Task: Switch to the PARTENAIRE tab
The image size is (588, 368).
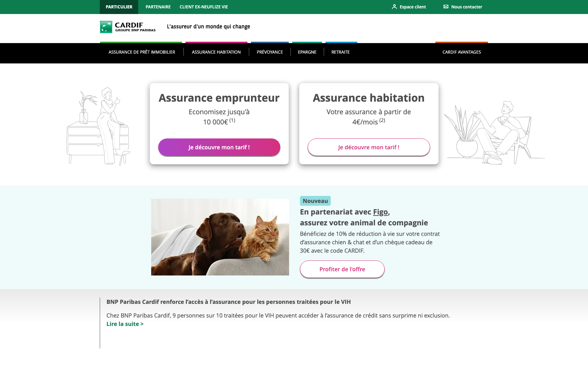Action: [158, 7]
